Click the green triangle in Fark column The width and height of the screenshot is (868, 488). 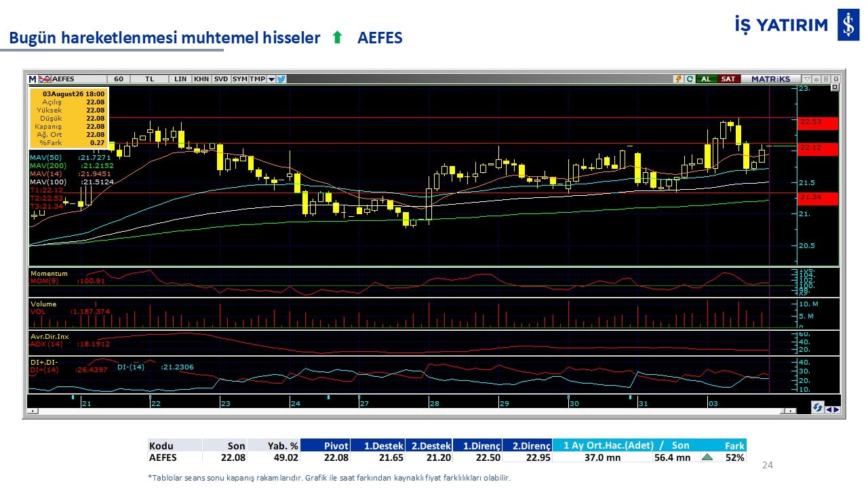[707, 457]
